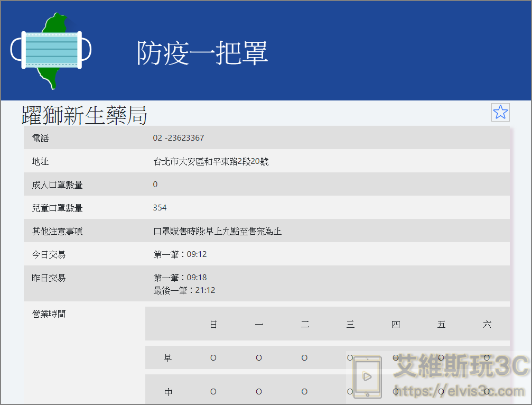Toggle Sunday morning availability circle under 日
Viewport: 532px width, 405px height.
click(213, 357)
